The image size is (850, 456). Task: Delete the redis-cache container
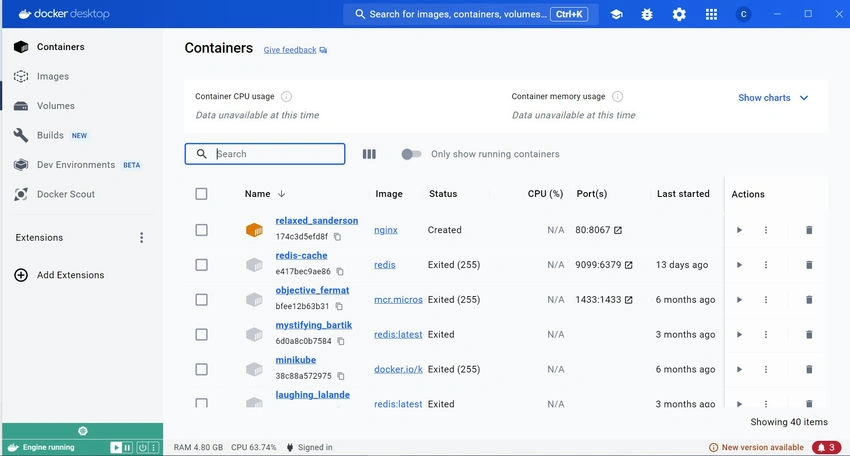pyautogui.click(x=809, y=265)
